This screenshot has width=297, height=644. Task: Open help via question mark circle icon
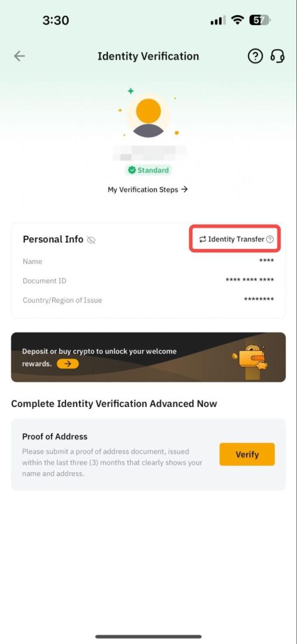(255, 56)
